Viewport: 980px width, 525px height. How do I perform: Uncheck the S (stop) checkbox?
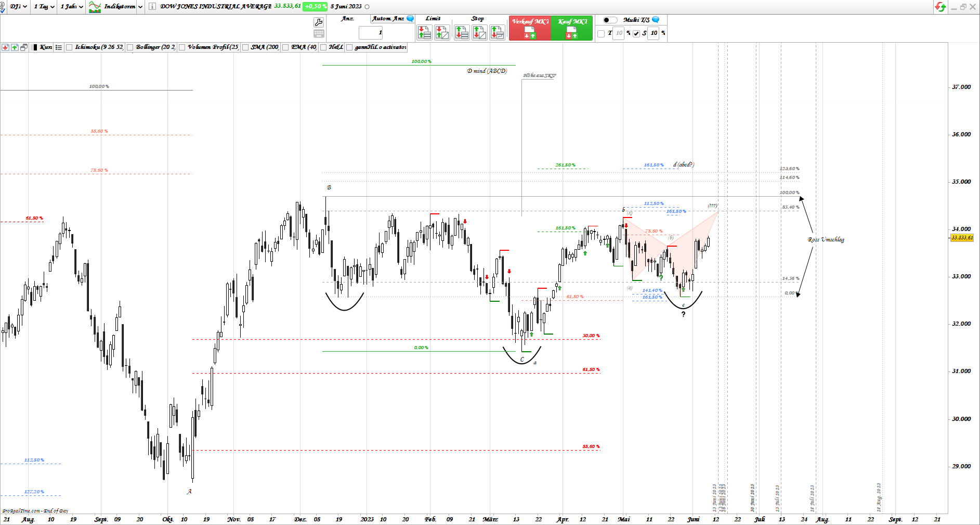tap(636, 33)
